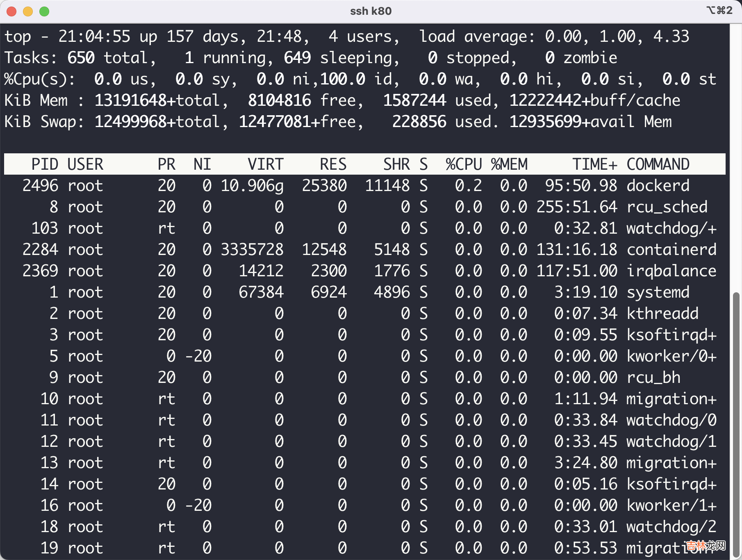Click the '8104816 free' memory value
Screen dimensions: 742x560
(x=302, y=100)
